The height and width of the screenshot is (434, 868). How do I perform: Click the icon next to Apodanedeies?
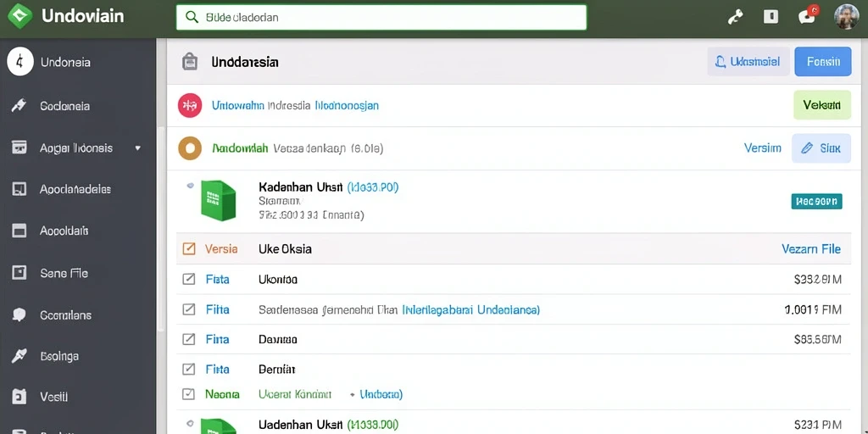click(19, 189)
